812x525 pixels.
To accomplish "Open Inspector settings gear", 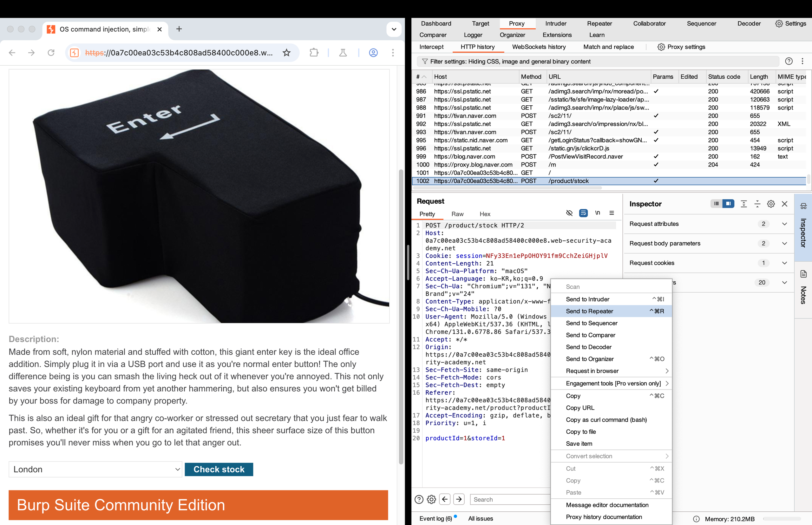I will [x=771, y=204].
